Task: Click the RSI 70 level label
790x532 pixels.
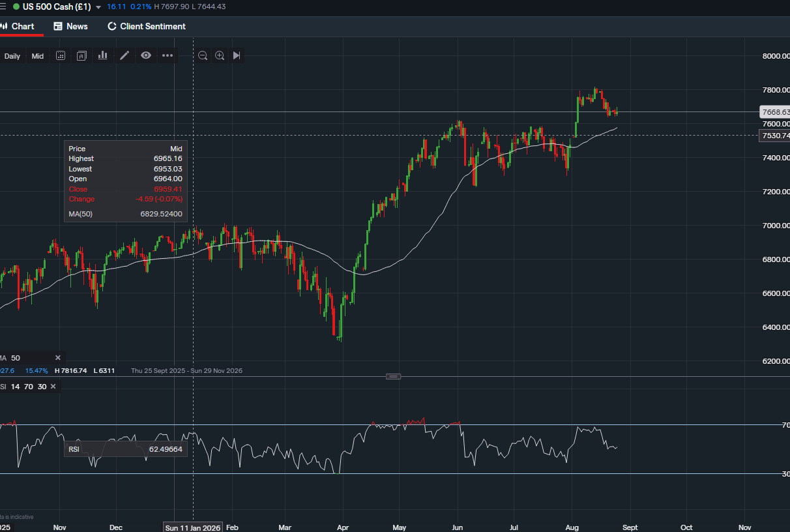Action: 786,425
